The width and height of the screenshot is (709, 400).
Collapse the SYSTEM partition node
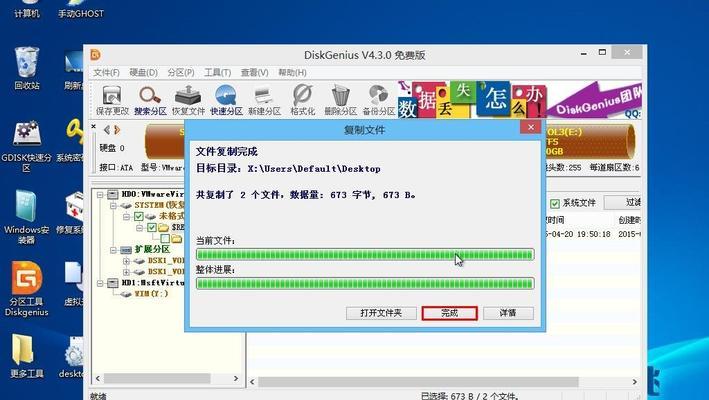click(x=113, y=206)
